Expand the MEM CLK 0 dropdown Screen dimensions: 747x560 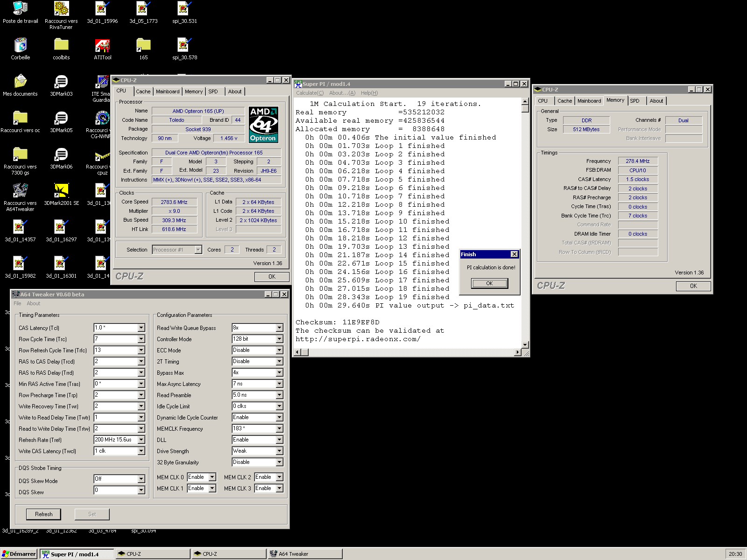212,477
